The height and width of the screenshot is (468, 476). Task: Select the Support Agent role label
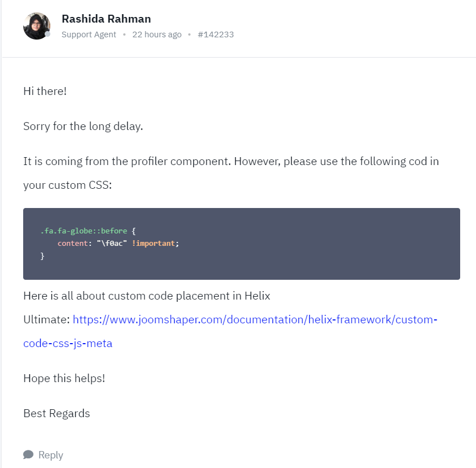[x=89, y=34]
